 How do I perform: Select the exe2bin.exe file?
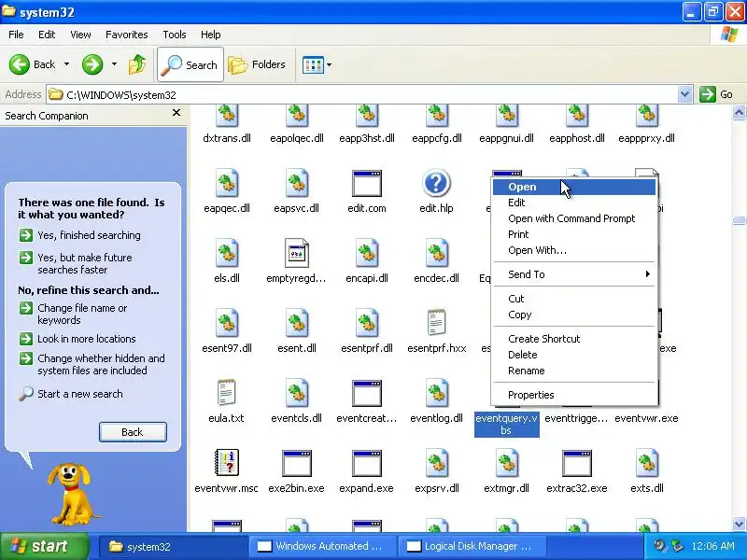click(x=296, y=471)
